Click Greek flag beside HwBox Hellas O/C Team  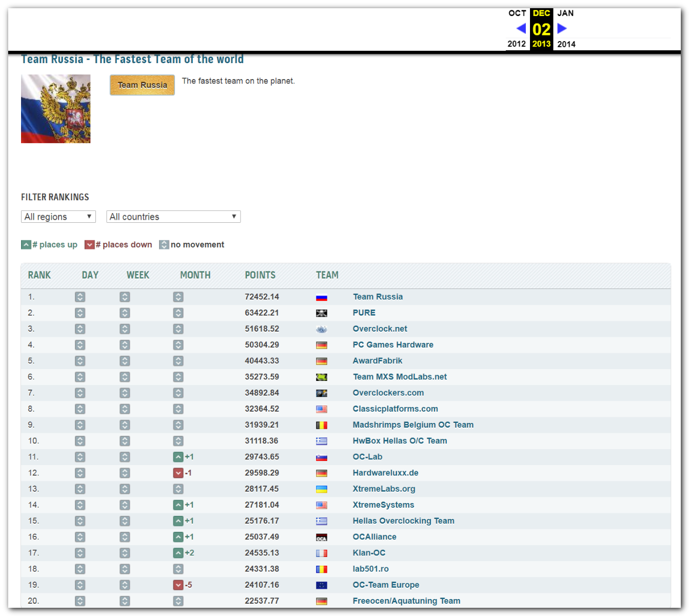click(x=322, y=441)
